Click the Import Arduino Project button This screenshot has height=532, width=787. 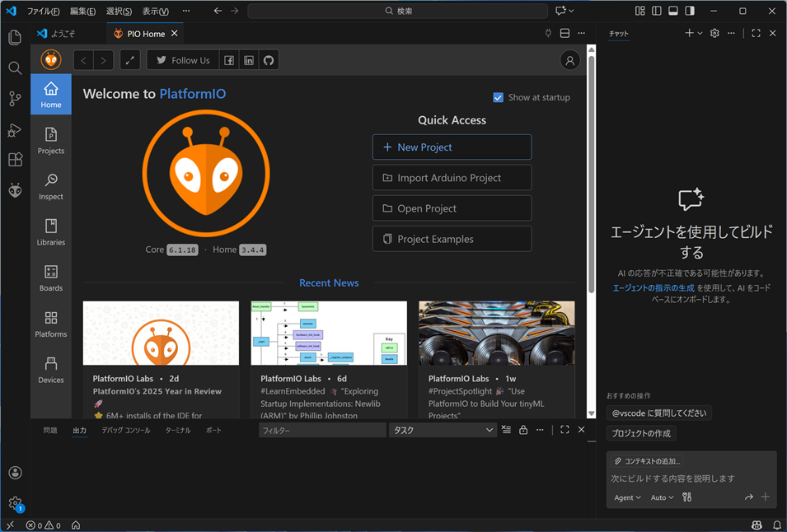click(452, 178)
